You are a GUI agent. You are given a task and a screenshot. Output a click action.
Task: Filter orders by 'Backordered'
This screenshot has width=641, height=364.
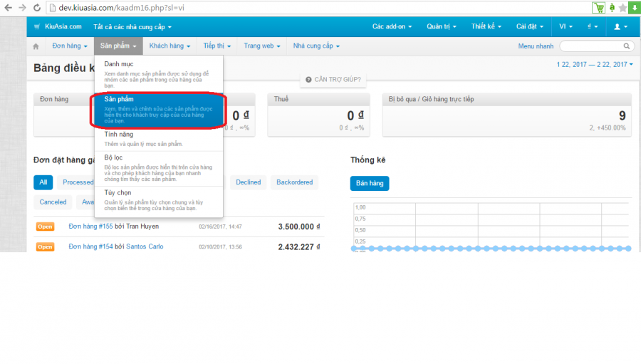coord(294,182)
